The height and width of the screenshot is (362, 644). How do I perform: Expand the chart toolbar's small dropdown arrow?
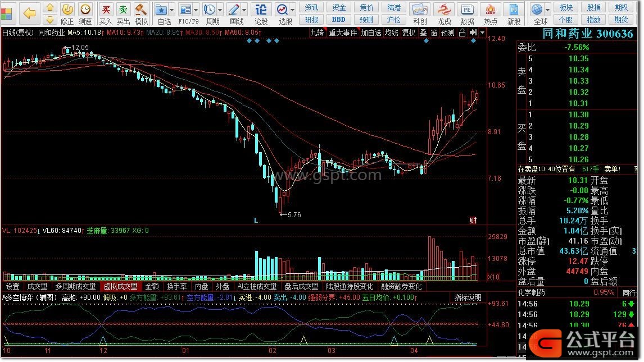coord(482,33)
